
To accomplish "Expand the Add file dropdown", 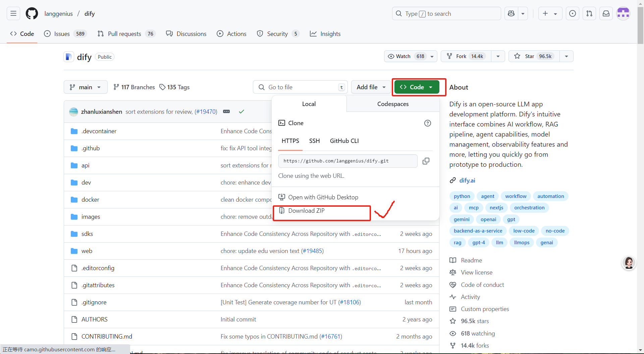I will 371,87.
